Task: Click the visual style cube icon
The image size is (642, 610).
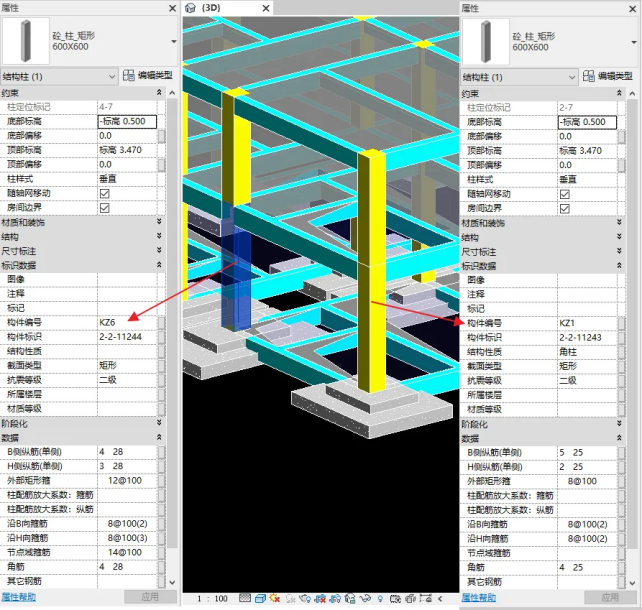Action: 260,599
